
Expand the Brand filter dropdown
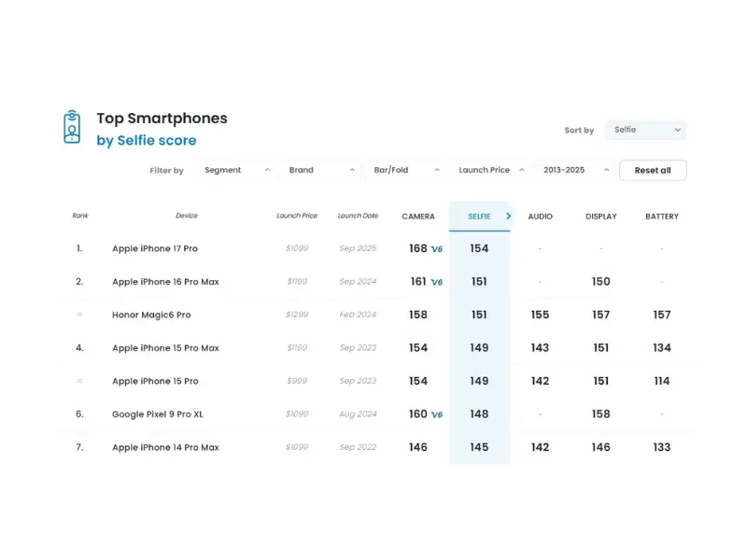[x=321, y=170]
